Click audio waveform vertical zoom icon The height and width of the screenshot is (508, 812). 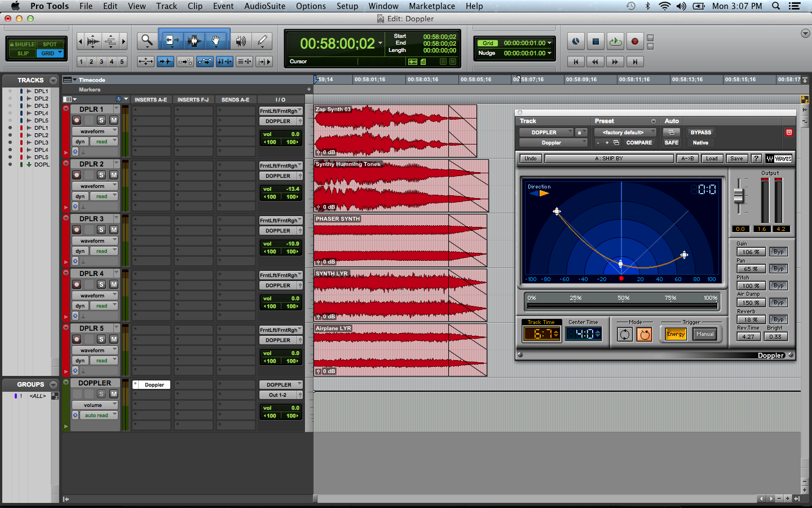94,41
